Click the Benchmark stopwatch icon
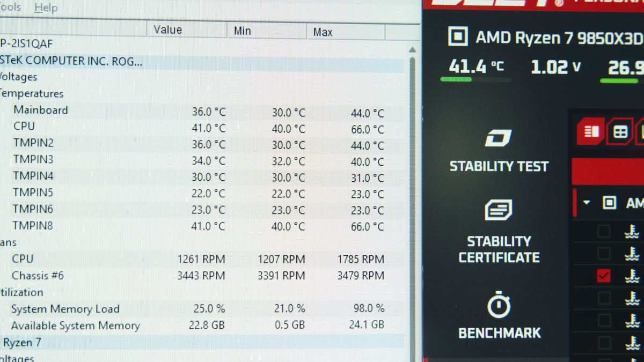 coord(499,305)
